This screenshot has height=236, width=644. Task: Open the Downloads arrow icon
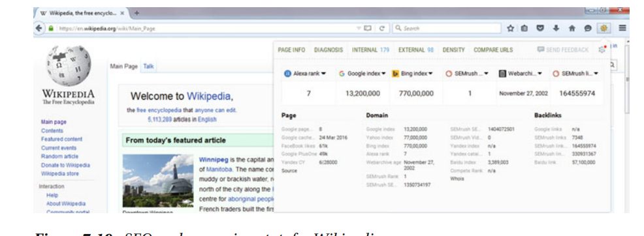click(556, 28)
